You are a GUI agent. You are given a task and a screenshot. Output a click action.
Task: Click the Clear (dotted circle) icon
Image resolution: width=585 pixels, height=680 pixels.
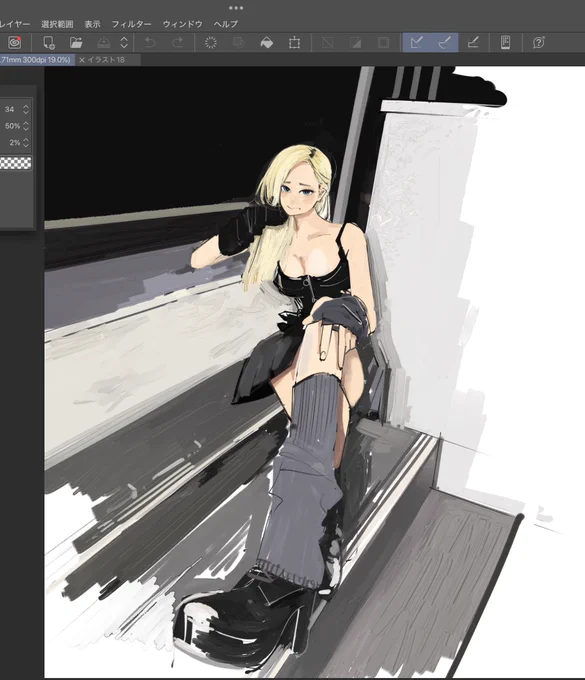[x=211, y=42]
